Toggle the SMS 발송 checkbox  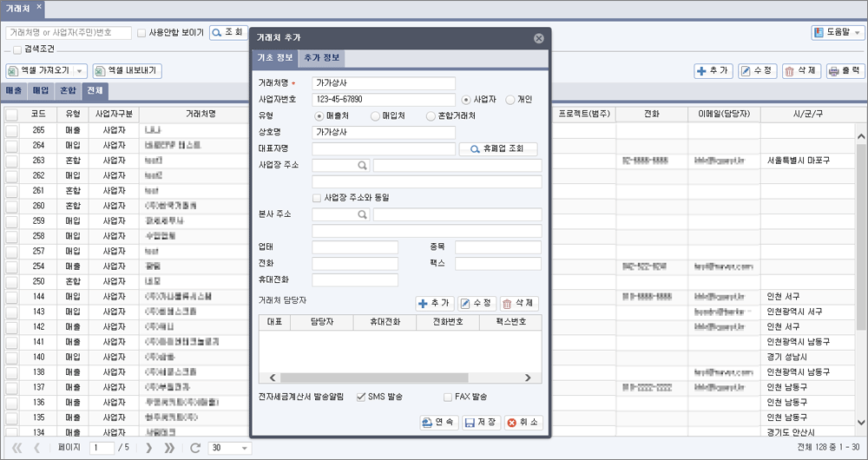pos(361,397)
